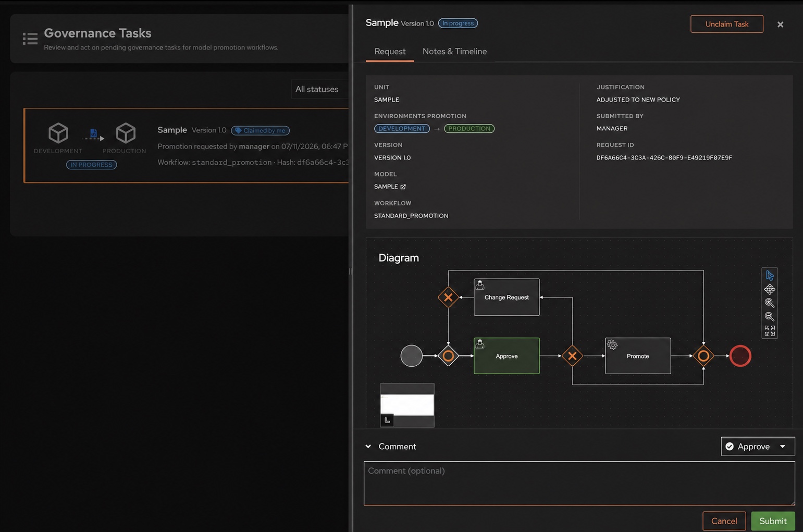This screenshot has height=532, width=803.
Task: Click the Claimed by me tag
Action: [260, 130]
